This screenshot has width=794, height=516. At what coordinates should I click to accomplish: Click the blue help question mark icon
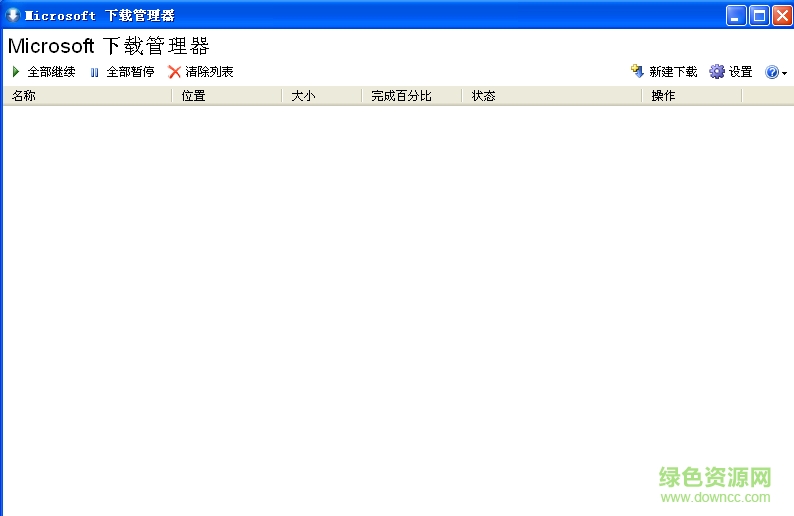772,72
